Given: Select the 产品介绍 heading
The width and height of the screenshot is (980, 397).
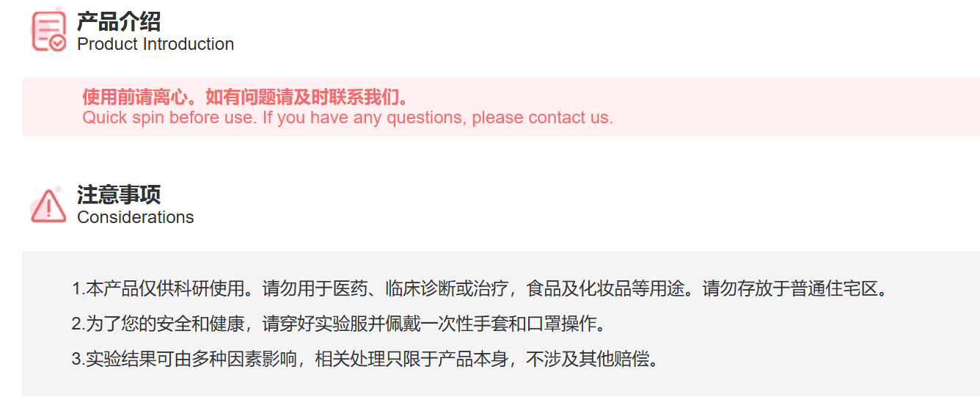Looking at the screenshot, I should click(x=119, y=22).
